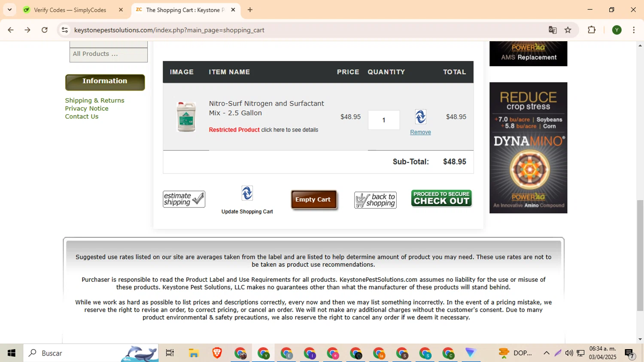Click the back to shopping button
The image size is (644, 362).
pyautogui.click(x=375, y=200)
